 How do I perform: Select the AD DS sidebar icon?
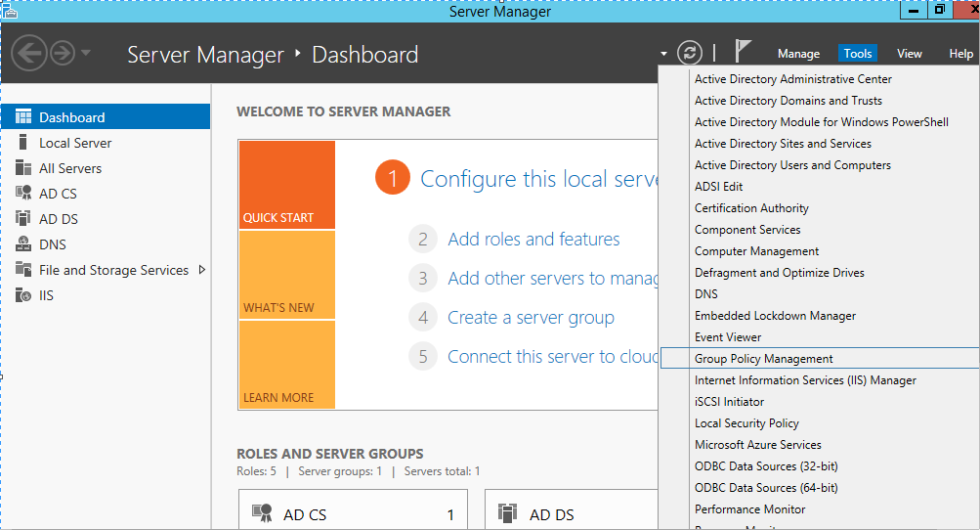click(23, 219)
